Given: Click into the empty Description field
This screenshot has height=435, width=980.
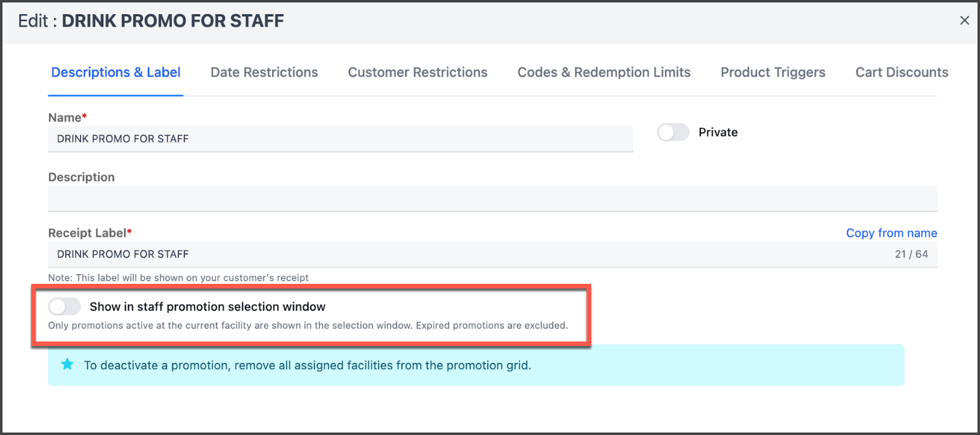Looking at the screenshot, I should point(492,199).
